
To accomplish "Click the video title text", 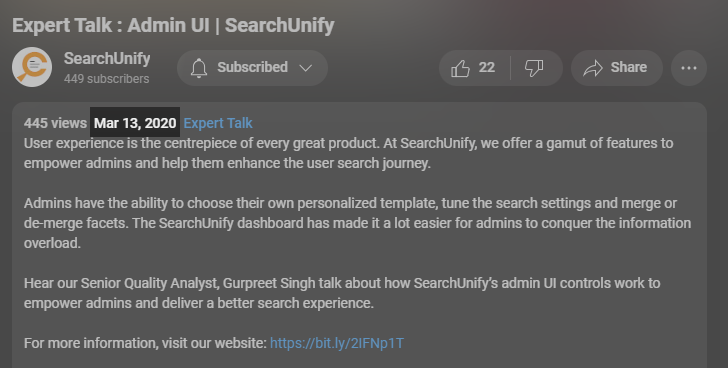I will [173, 25].
